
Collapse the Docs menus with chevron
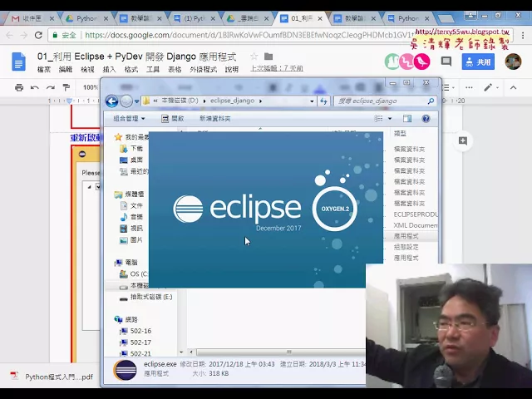513,87
